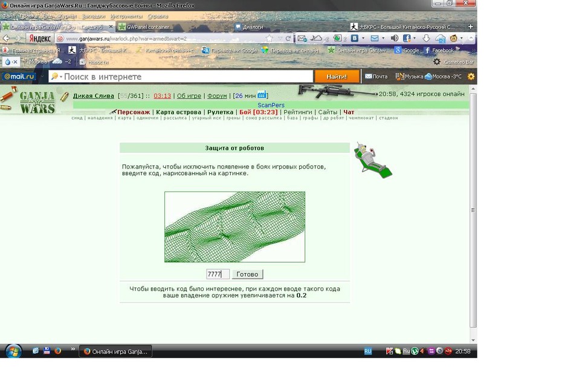The width and height of the screenshot is (562, 392).
Task: Open a new tab with the plus button
Action: 470,27
